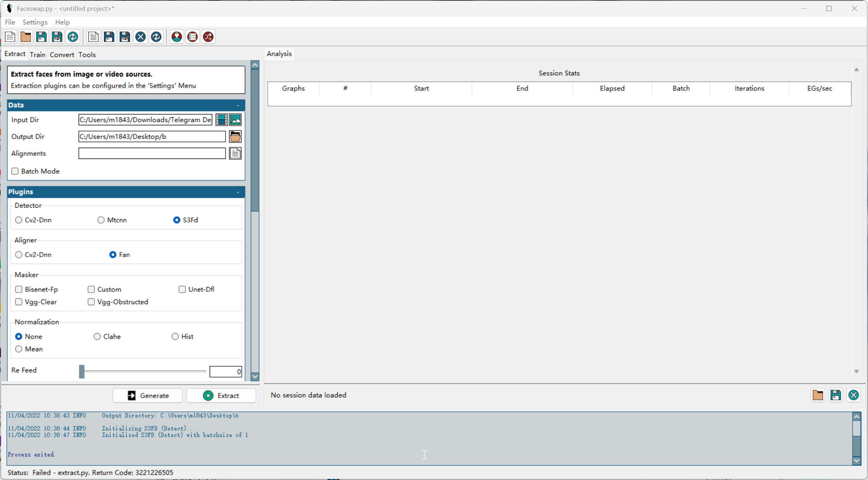Open a project using the folder toolbar icon
The image size is (868, 480).
click(26, 37)
